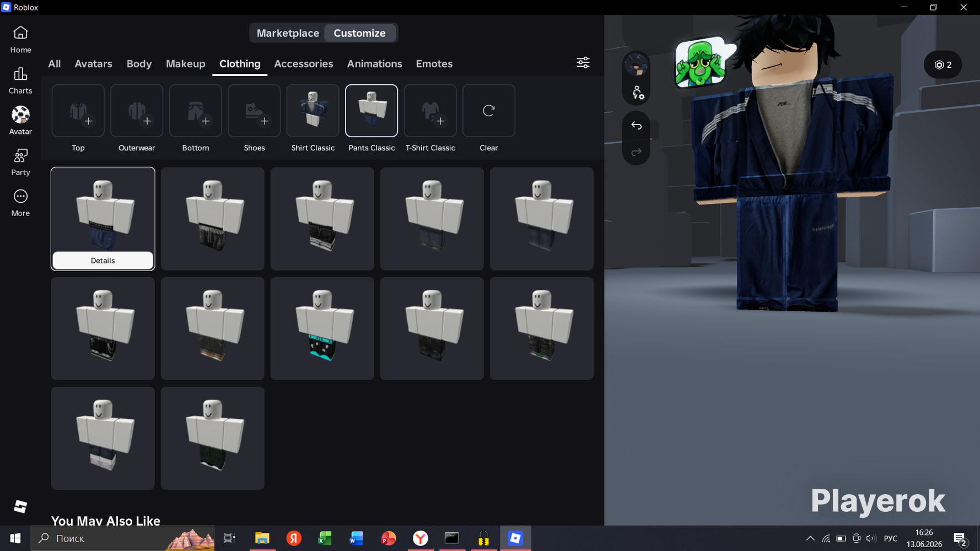Add an item to the Top slot
The height and width of the screenshot is (551, 980).
78,111
